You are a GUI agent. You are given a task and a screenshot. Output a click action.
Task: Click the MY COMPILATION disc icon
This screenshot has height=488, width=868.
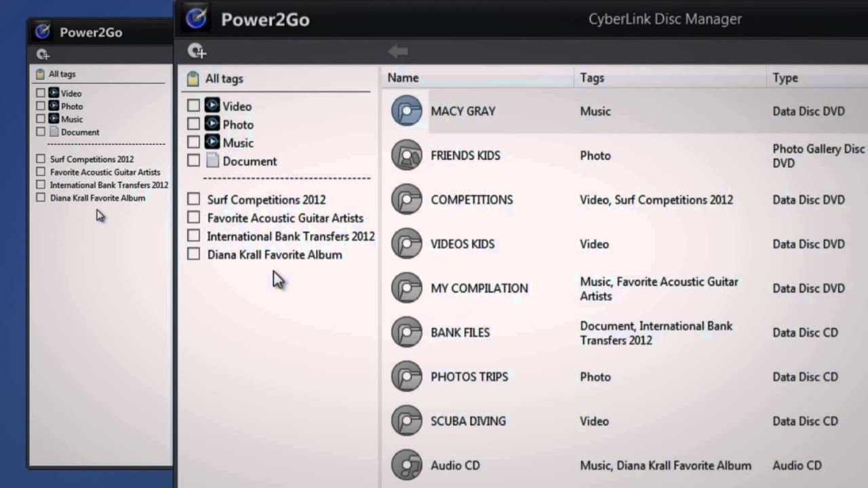point(407,288)
